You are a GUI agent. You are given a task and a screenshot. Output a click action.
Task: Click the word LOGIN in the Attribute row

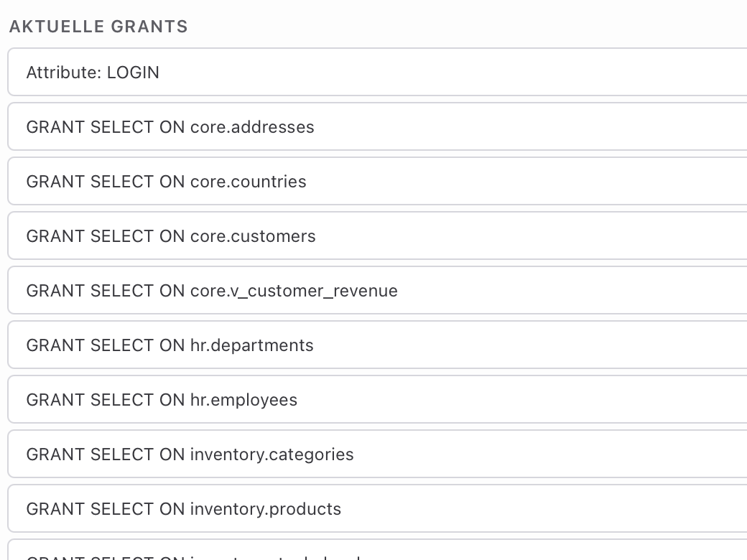click(133, 73)
